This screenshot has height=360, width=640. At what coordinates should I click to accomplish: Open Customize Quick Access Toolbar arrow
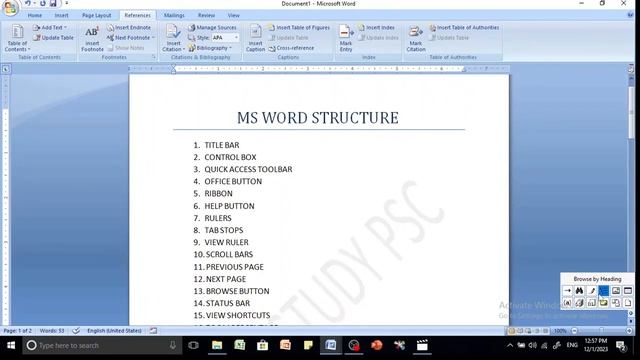pyautogui.click(x=66, y=4)
